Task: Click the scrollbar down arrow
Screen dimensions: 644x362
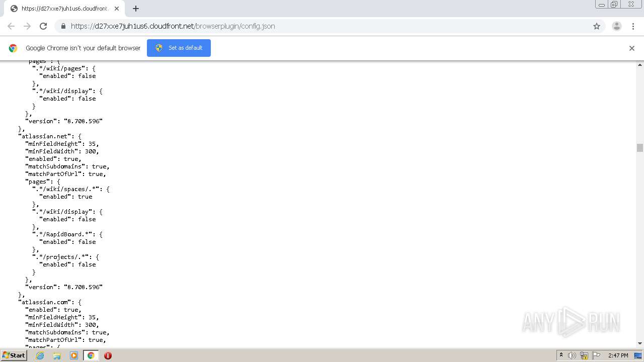Action: (x=640, y=343)
